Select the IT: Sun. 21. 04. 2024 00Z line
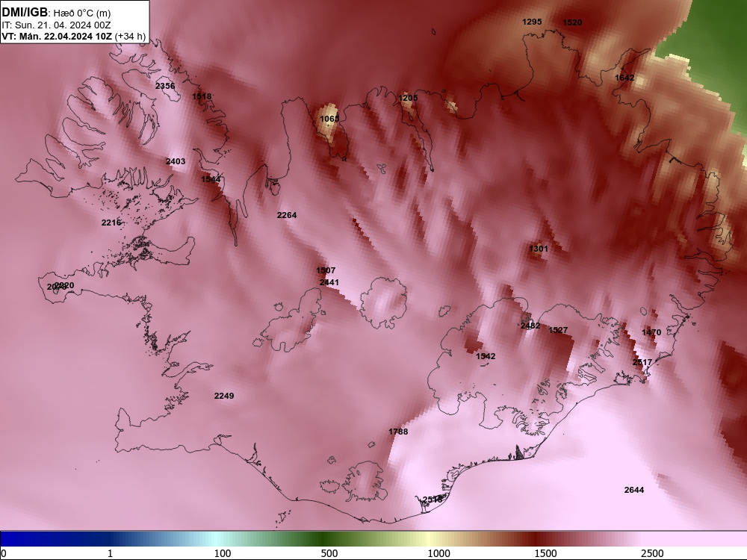This screenshot has width=747, height=560. 56,25
